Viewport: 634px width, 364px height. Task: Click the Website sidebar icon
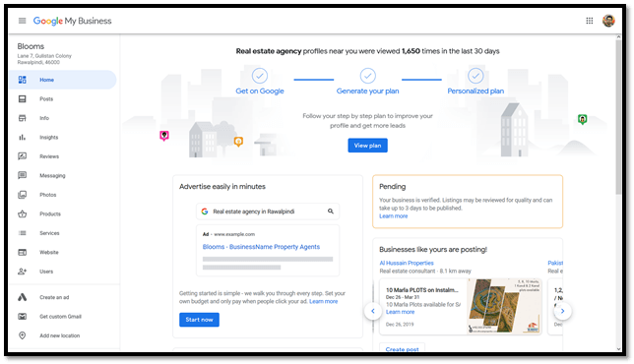(x=23, y=252)
